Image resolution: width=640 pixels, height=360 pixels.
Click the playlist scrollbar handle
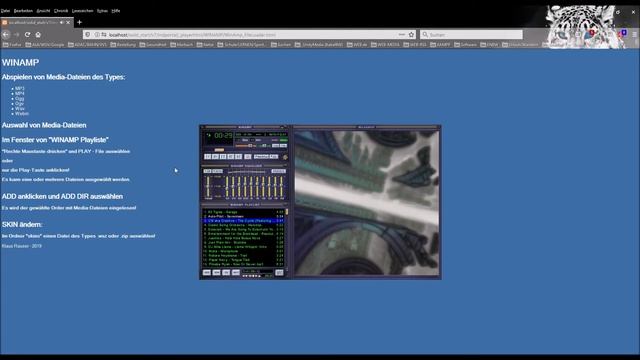click(287, 211)
